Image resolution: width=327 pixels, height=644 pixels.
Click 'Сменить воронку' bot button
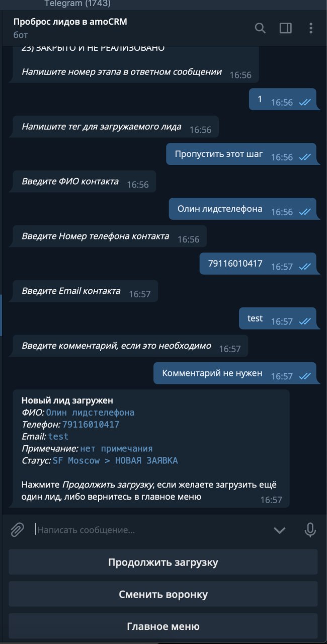click(x=163, y=594)
